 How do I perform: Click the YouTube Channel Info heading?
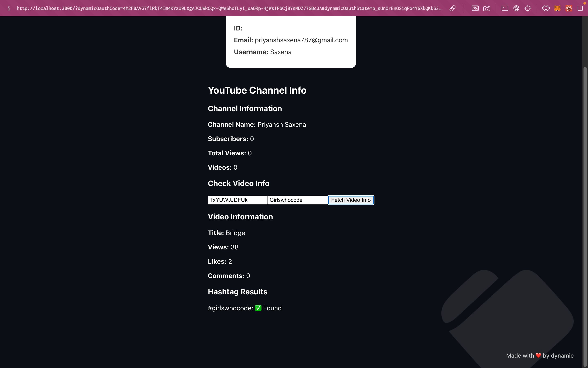[x=257, y=90]
